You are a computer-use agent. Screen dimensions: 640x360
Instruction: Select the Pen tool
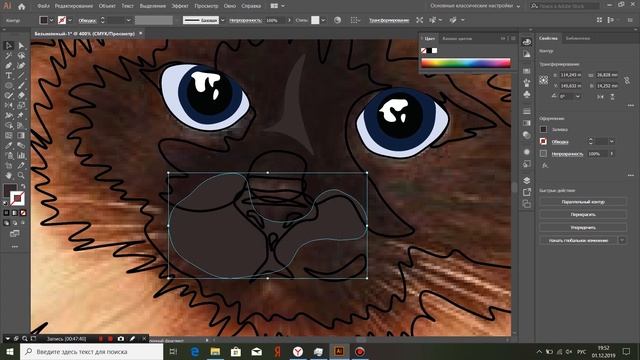coord(9,65)
